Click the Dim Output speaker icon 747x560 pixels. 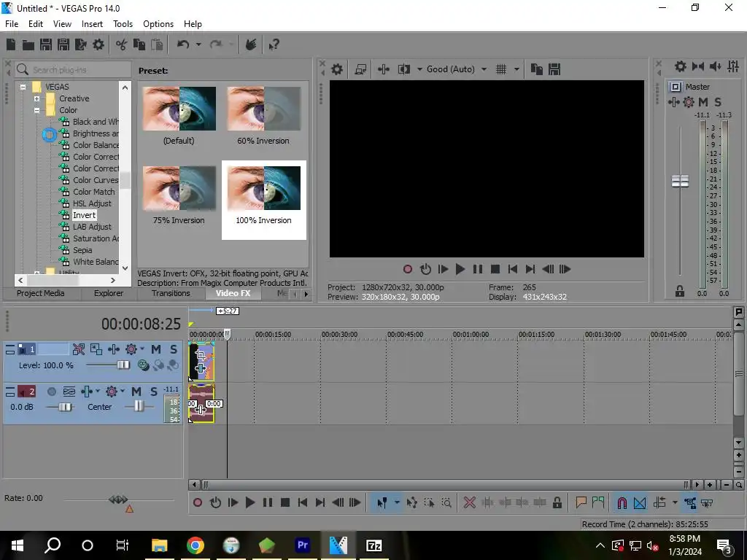716,66
